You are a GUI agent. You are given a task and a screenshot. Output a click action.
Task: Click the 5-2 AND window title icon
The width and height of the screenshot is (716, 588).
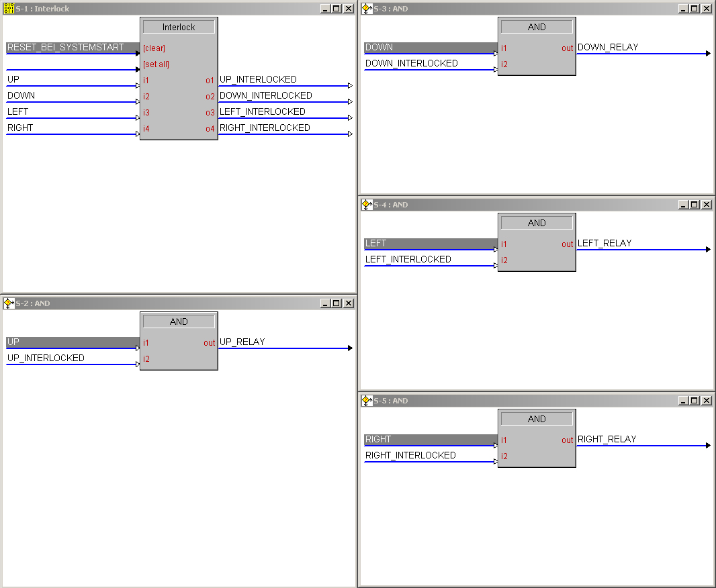(9, 303)
